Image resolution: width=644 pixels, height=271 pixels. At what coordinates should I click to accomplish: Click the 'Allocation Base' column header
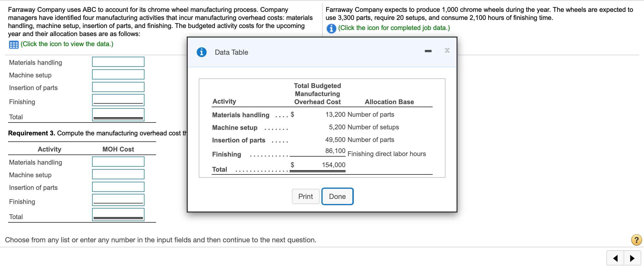(389, 102)
